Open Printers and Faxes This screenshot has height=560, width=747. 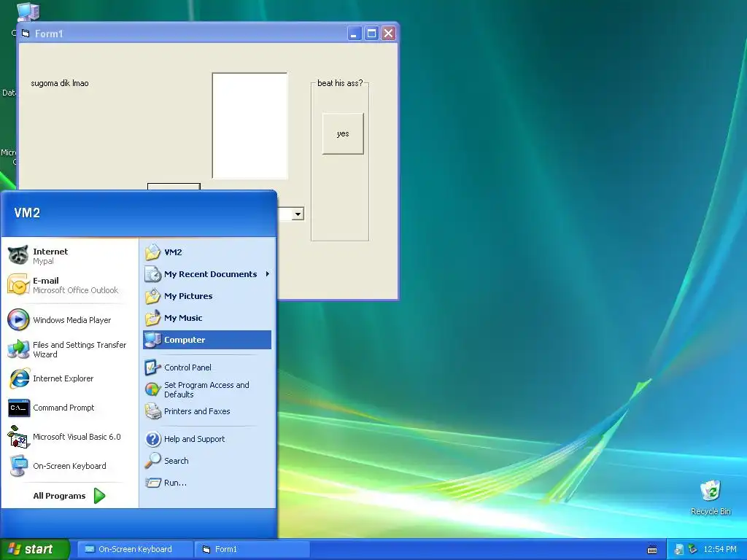point(206,411)
